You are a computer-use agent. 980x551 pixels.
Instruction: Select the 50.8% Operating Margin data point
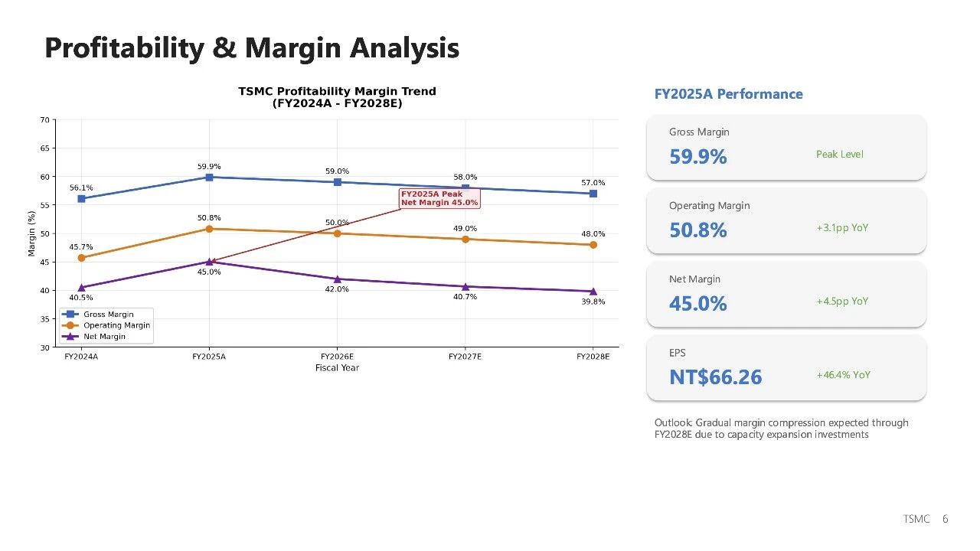209,229
